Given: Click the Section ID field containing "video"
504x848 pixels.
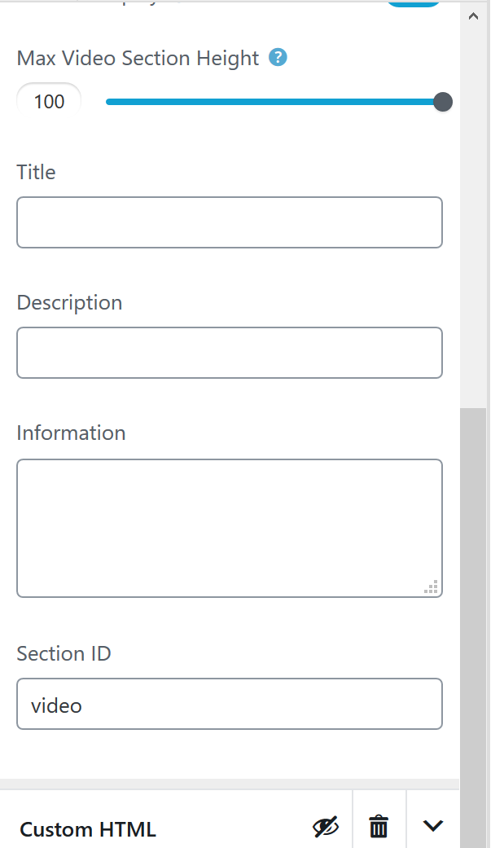Looking at the screenshot, I should click(x=230, y=704).
